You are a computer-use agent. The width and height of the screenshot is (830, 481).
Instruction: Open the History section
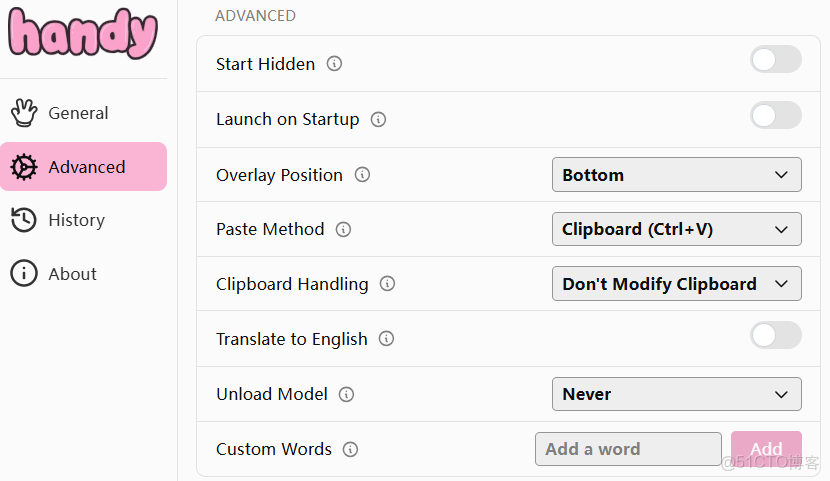76,220
